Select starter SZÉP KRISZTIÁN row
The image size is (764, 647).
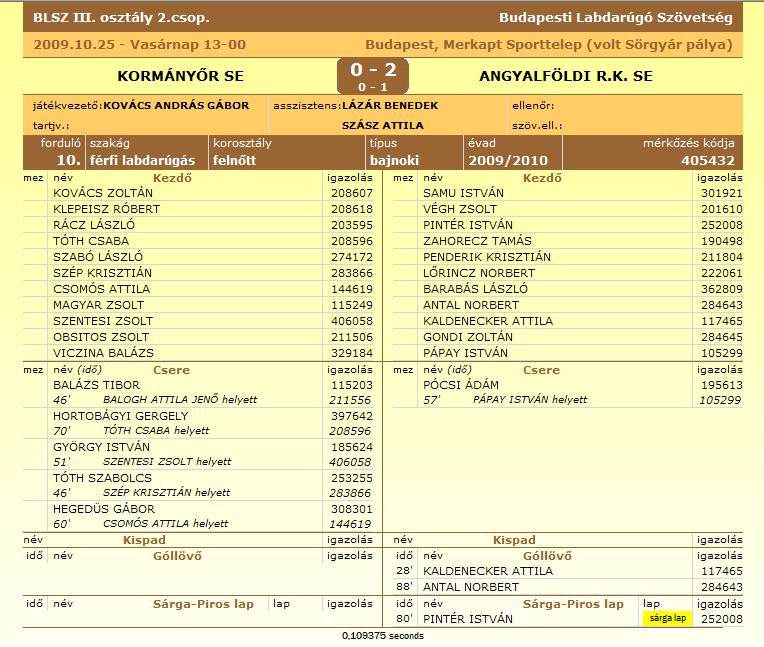(x=198, y=273)
